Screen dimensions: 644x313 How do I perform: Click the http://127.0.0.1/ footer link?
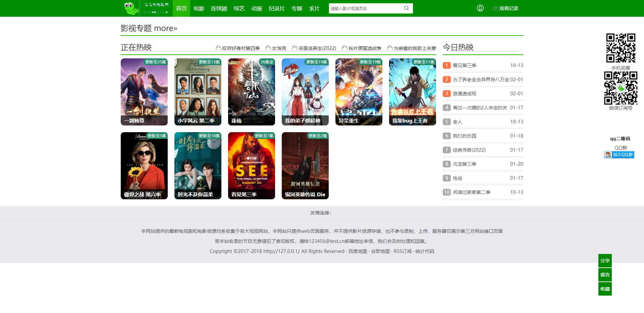281,251
